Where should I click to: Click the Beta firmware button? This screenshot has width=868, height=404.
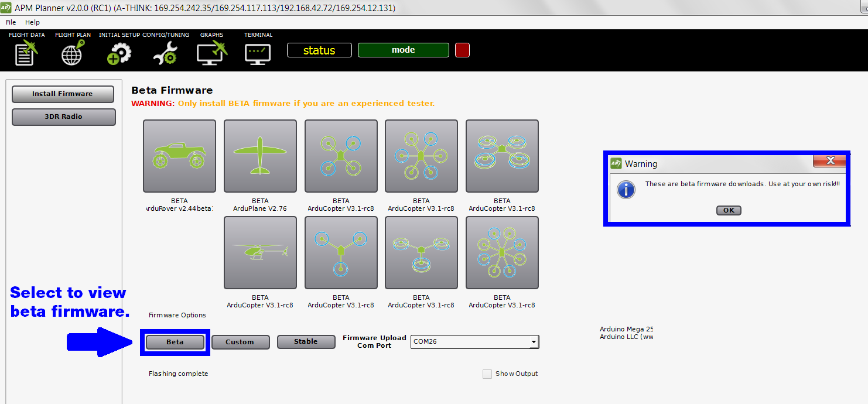point(175,342)
